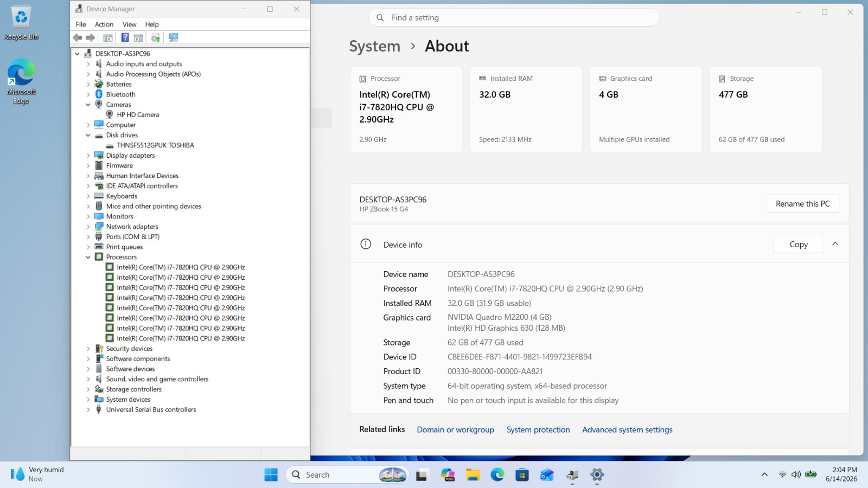Scan for hardware changes via toolbar icon
Image resolution: width=868 pixels, height=488 pixels.
click(x=174, y=37)
